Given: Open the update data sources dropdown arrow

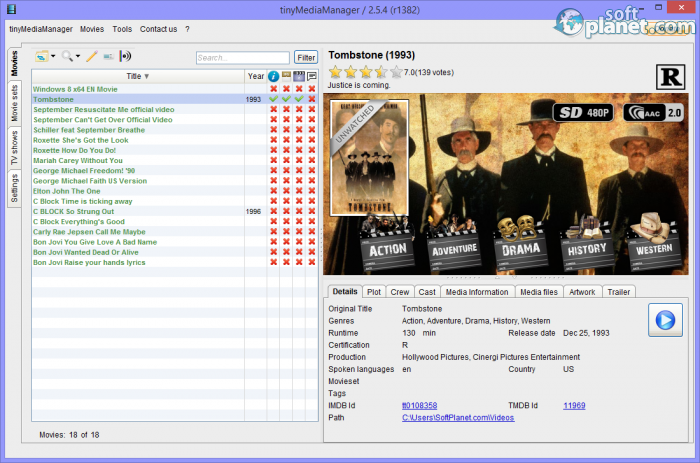Looking at the screenshot, I should (x=53, y=56).
